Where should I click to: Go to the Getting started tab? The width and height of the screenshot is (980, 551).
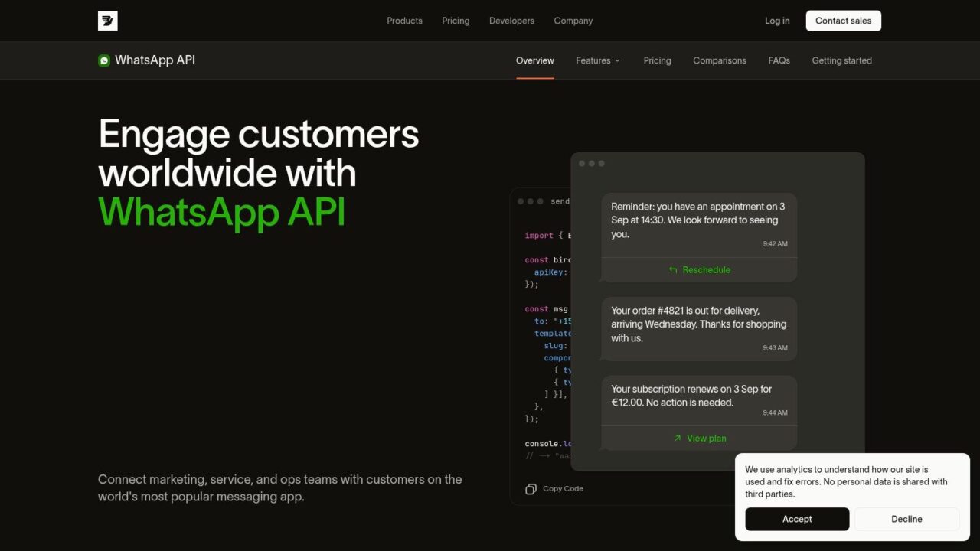[x=842, y=60]
